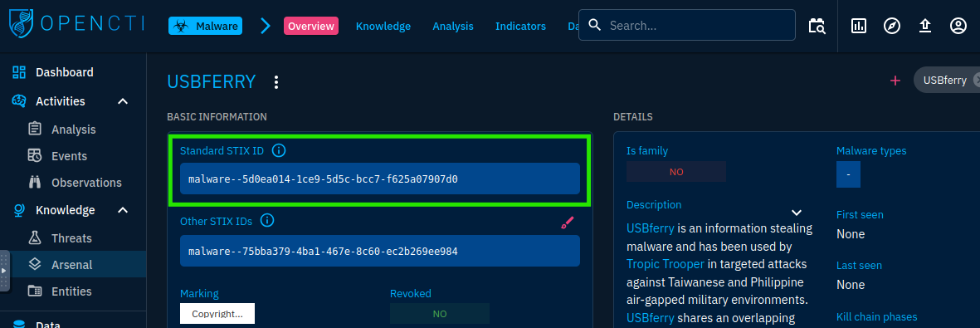
Task: Click into the Search field
Action: pos(687,25)
